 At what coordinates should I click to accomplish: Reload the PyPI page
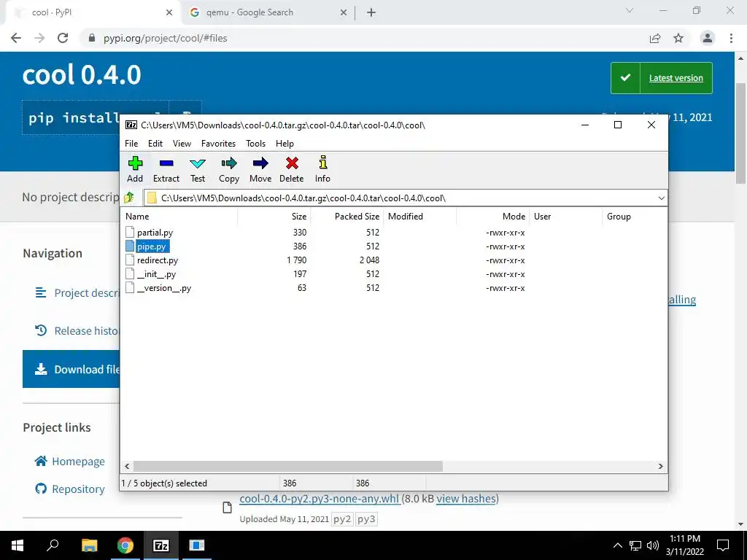pos(63,38)
